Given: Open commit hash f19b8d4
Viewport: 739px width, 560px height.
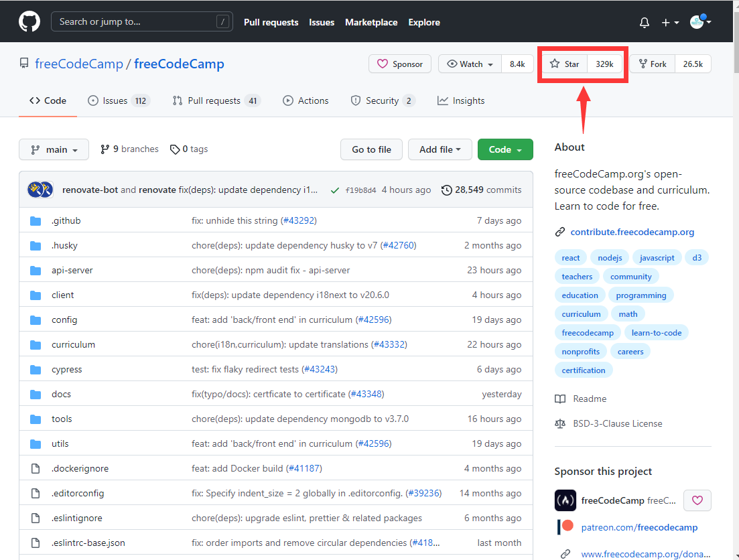Looking at the screenshot, I should point(360,190).
